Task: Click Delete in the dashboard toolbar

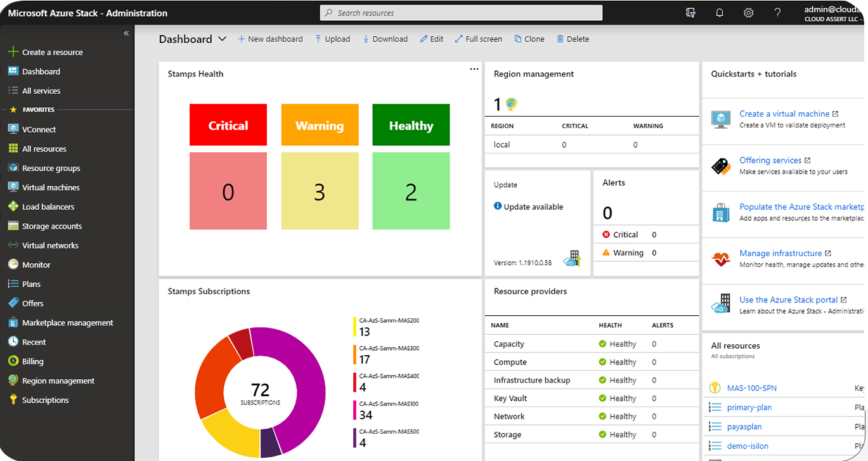Action: tap(573, 39)
